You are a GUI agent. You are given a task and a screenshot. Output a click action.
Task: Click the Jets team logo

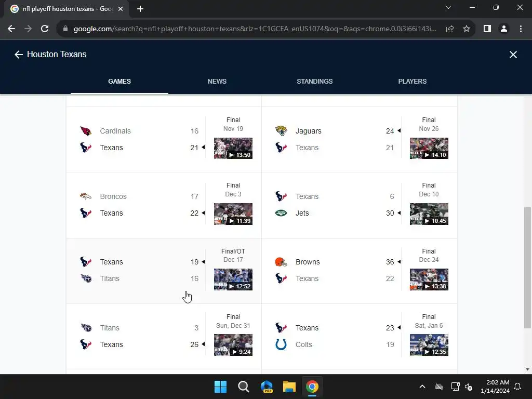281,213
